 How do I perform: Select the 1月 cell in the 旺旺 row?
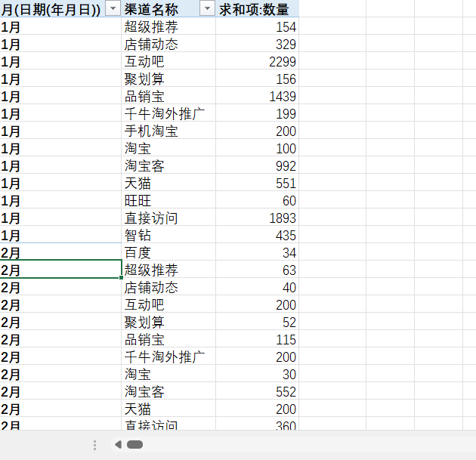60,200
